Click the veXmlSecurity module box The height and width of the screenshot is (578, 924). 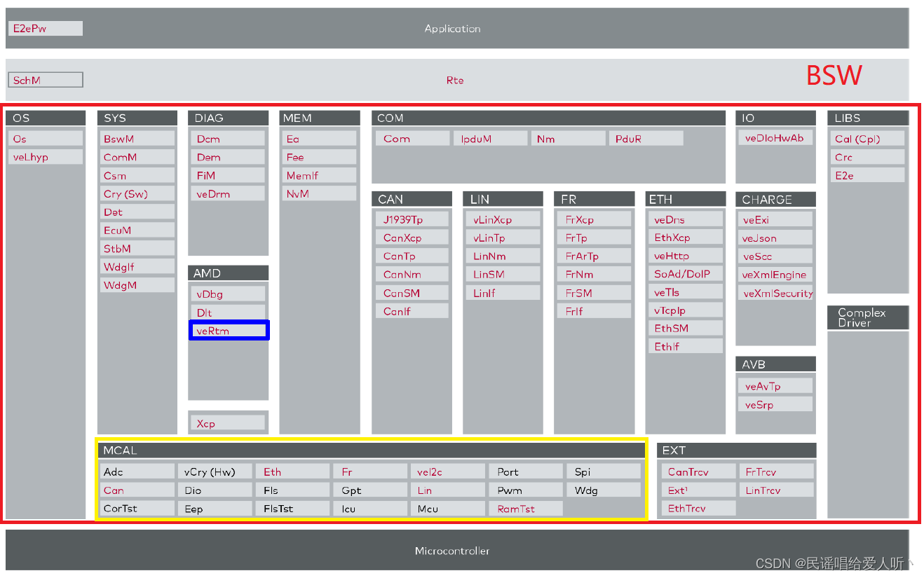pyautogui.click(x=775, y=294)
